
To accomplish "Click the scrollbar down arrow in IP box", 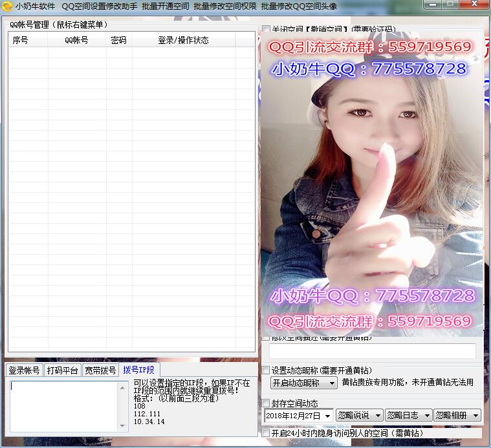I will coord(123,426).
